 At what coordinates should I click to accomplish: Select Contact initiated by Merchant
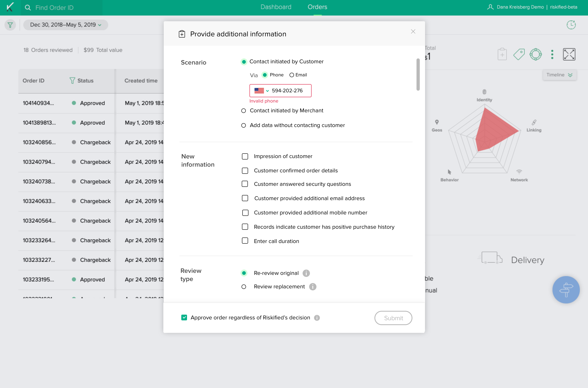(243, 111)
